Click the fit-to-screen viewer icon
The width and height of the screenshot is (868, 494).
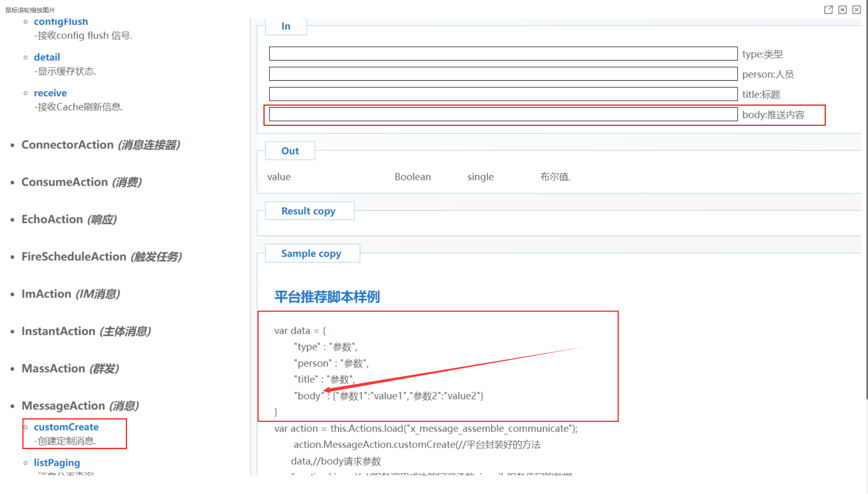(842, 10)
